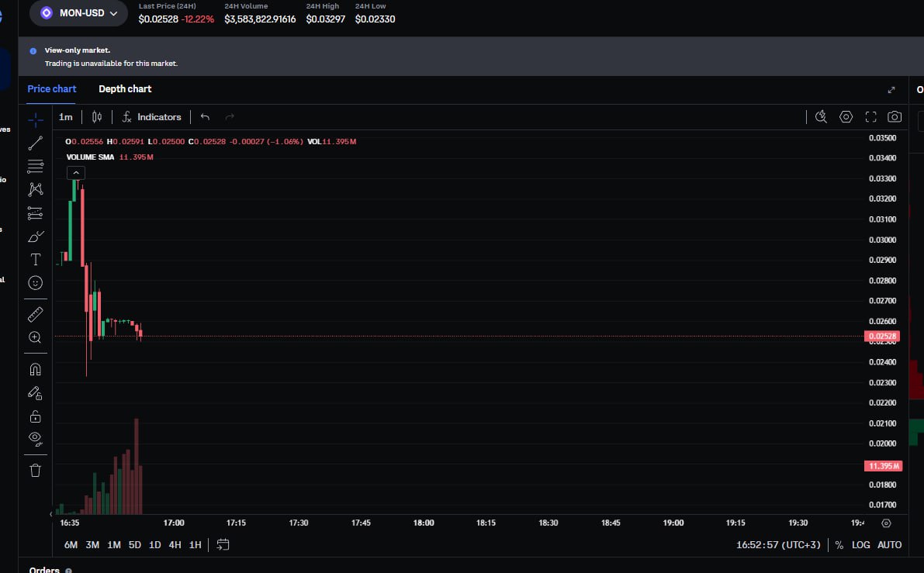Viewport: 924px width, 573px height.
Task: Open the 1m interval dropdown
Action: pos(66,117)
